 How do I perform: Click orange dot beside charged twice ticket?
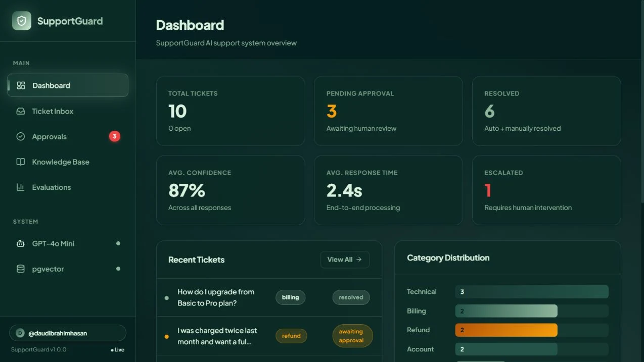coord(167,337)
